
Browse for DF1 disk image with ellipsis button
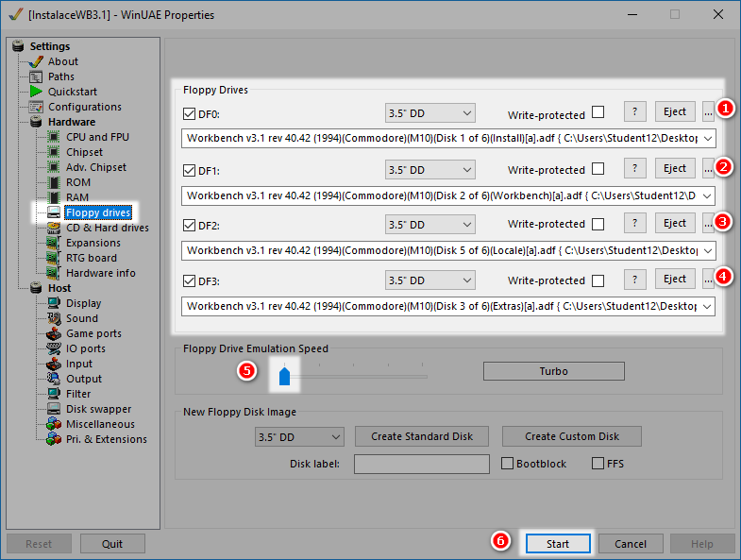pyautogui.click(x=708, y=168)
